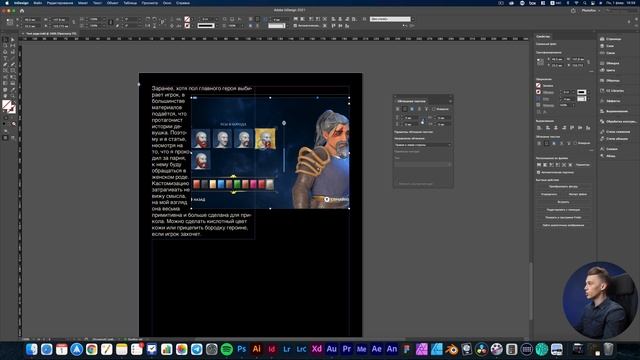Open the Редактирование menu

(60, 3)
